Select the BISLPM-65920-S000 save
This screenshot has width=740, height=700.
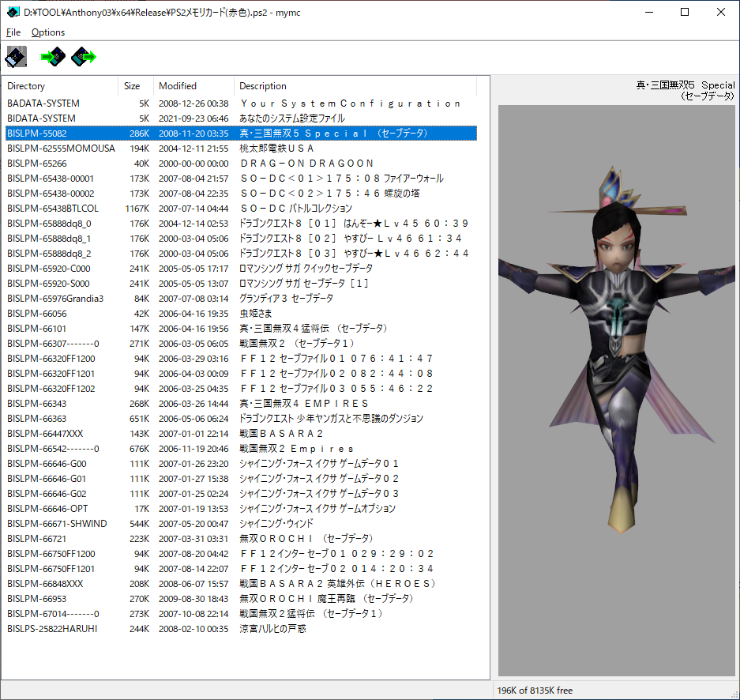point(241,283)
